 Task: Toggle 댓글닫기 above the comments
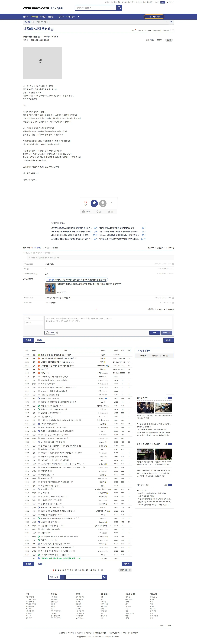click(161, 248)
